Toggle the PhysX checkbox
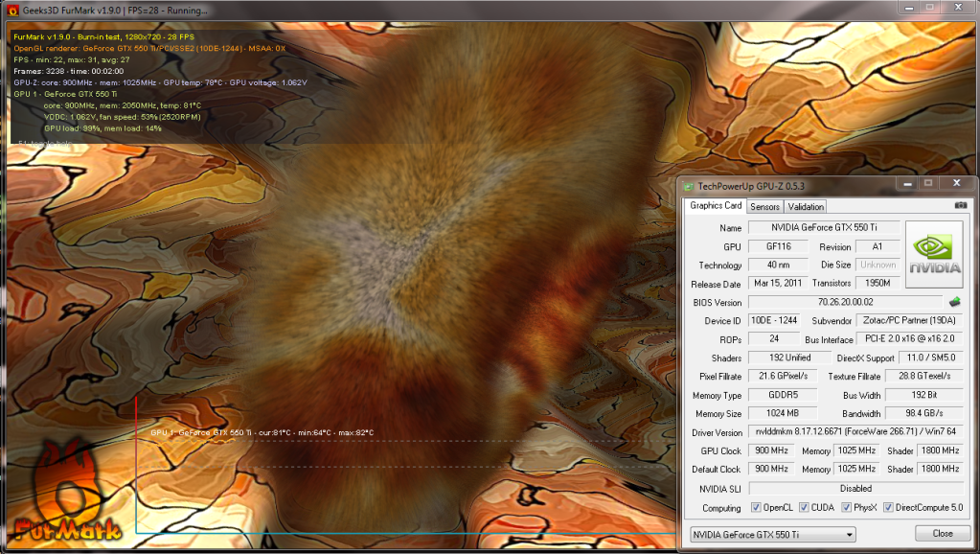 846,507
